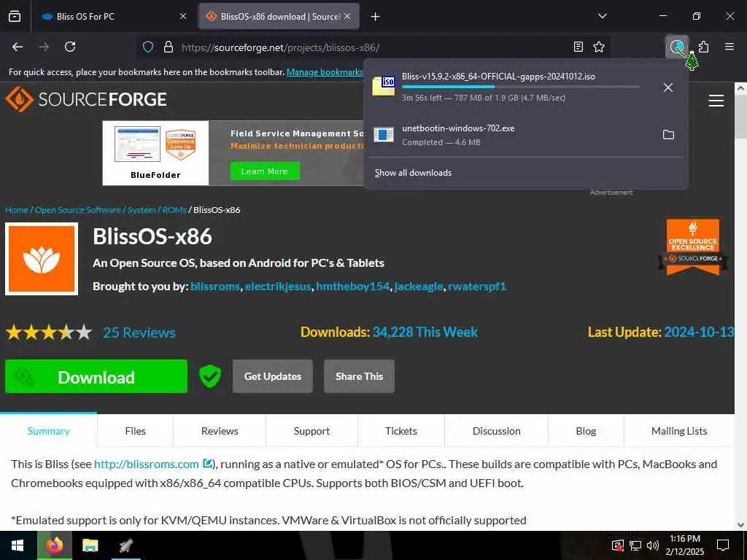Select the Summary tab
Image resolution: width=747 pixels, height=560 pixels.
tap(49, 431)
